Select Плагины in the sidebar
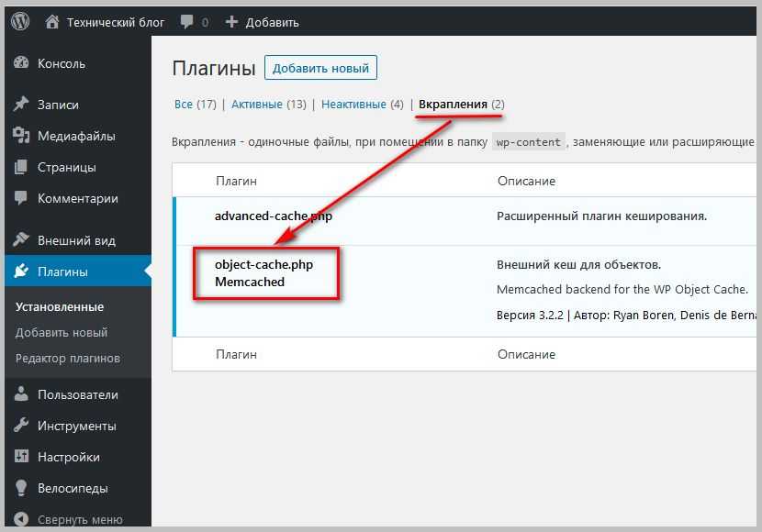Viewport: 762px width, 532px height. [63, 272]
